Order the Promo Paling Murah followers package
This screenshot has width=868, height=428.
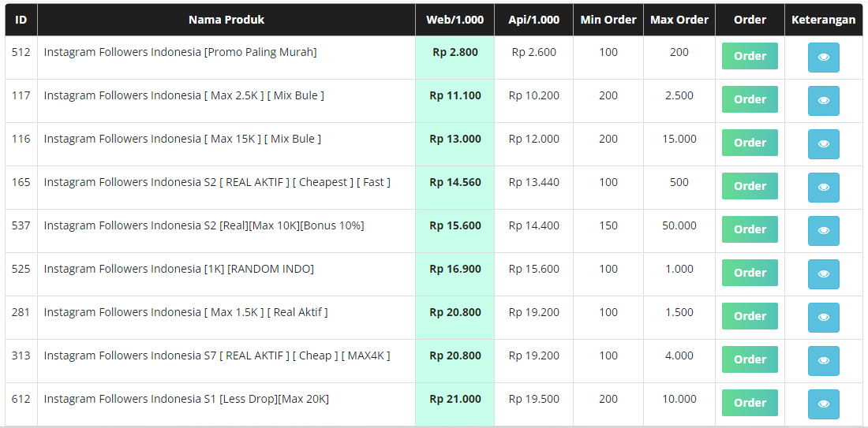pyautogui.click(x=750, y=56)
